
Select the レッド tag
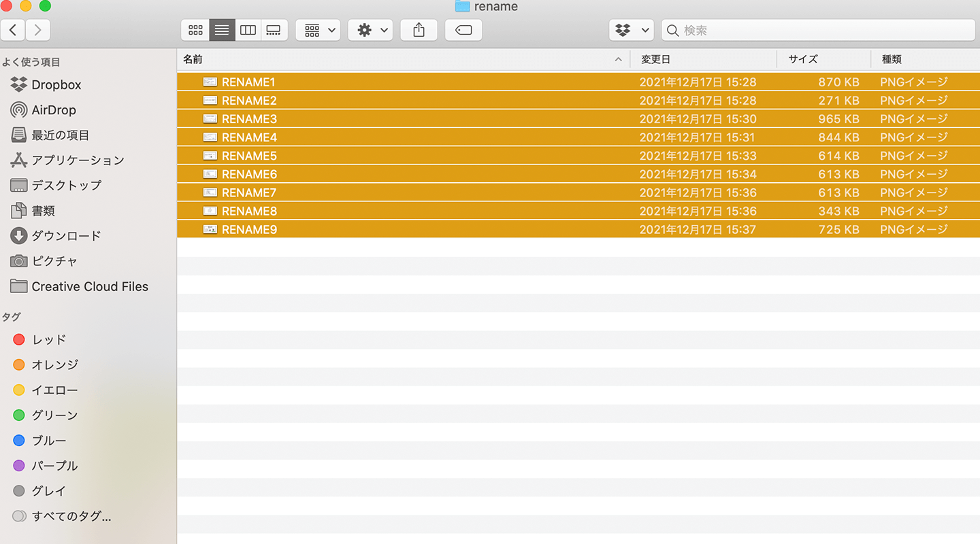39,339
